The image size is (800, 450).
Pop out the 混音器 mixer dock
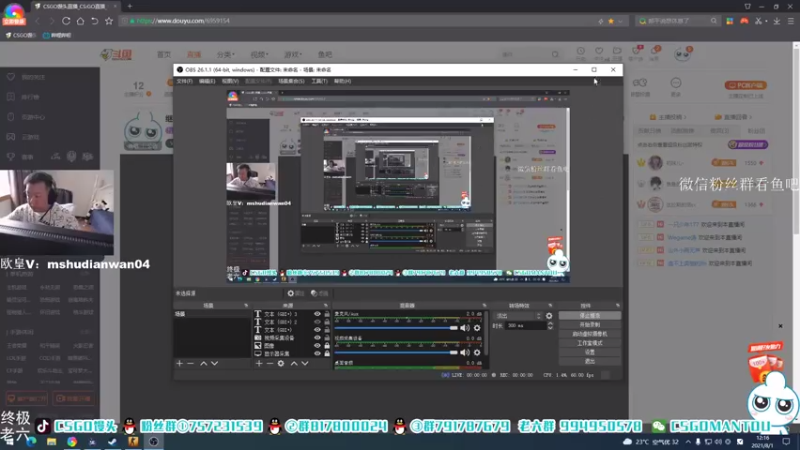tap(484, 306)
